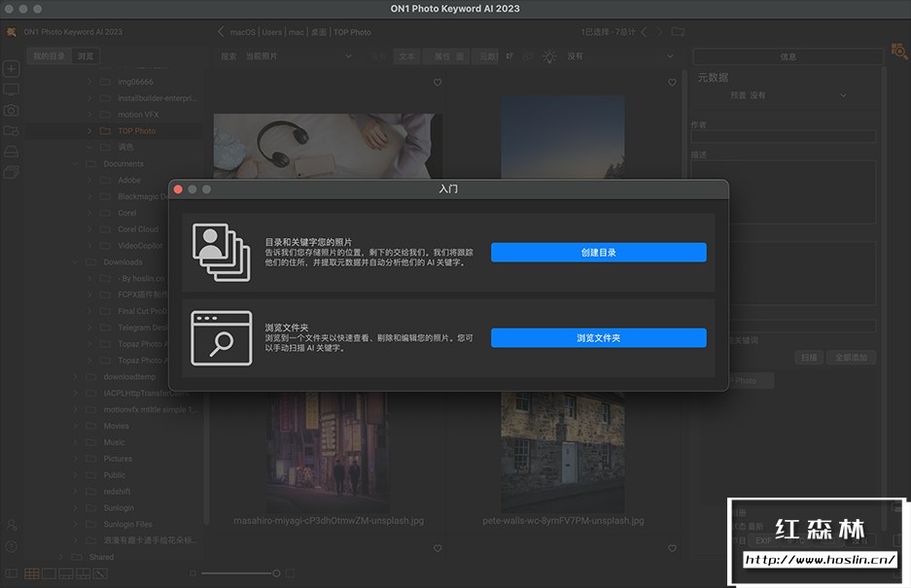Expand the Pictures folder
Screen dimensions: 911x588
76,459
